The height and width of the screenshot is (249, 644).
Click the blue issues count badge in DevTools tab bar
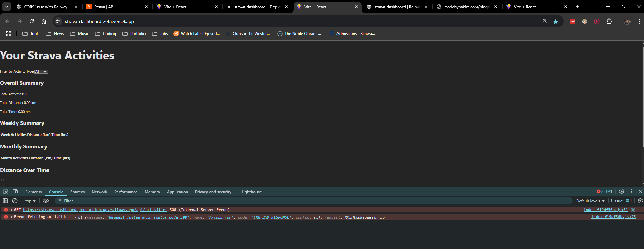pos(609,191)
